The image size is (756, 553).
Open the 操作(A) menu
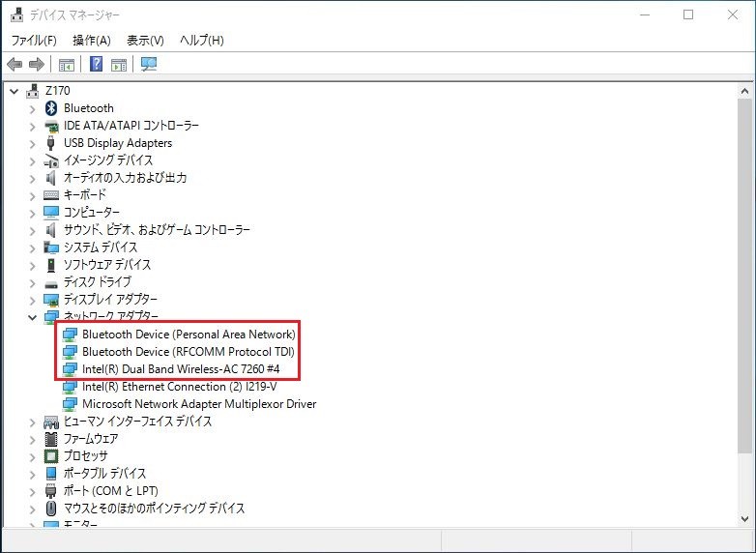tap(92, 40)
